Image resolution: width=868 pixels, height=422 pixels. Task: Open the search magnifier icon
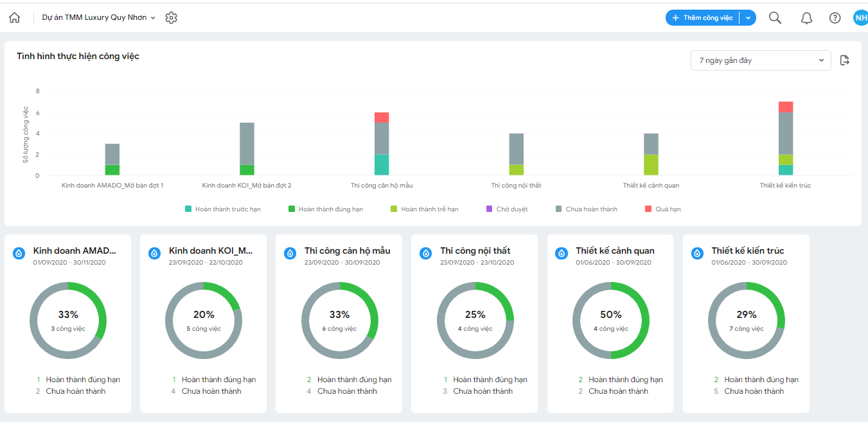[775, 18]
